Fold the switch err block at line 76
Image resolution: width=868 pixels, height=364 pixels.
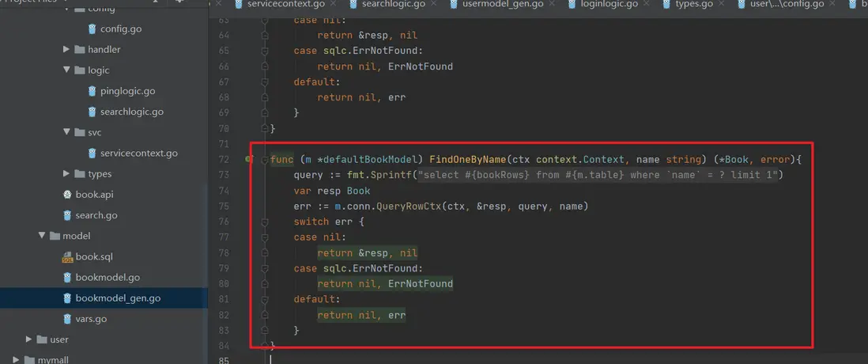click(x=265, y=222)
